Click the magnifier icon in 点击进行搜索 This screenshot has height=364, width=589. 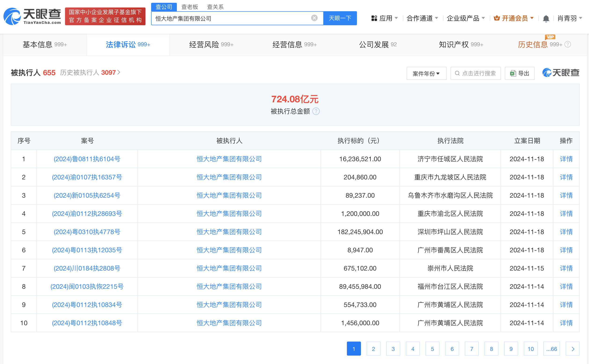pos(457,73)
